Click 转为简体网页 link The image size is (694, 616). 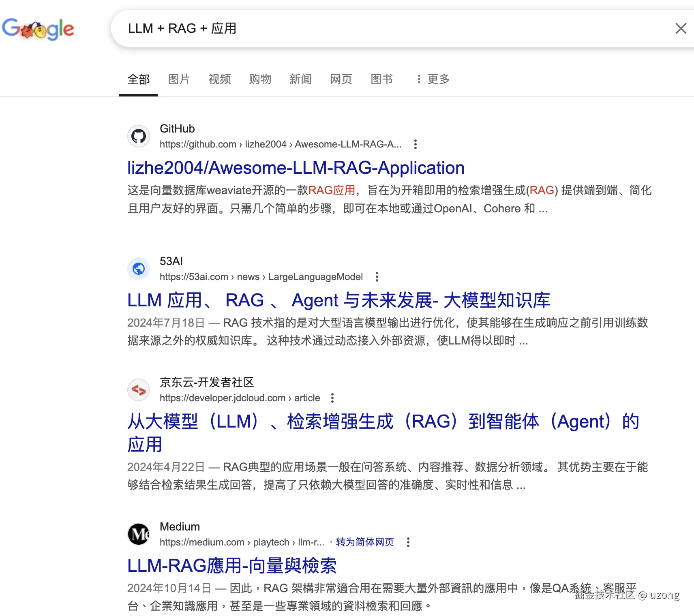(x=365, y=542)
